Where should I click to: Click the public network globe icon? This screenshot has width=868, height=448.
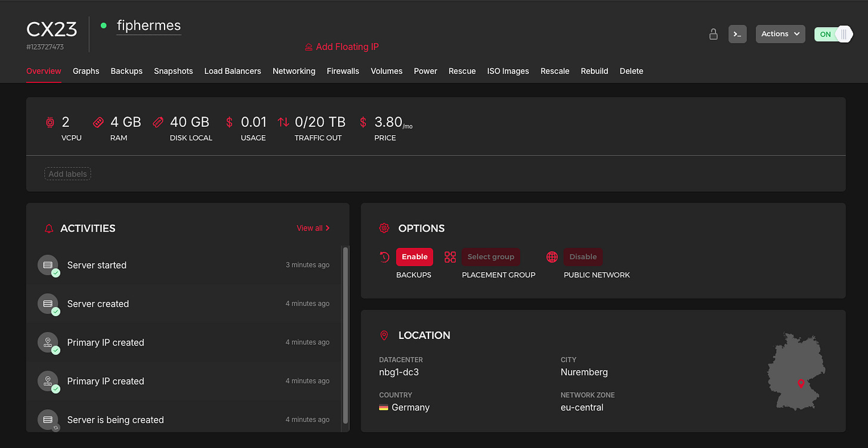click(x=552, y=257)
